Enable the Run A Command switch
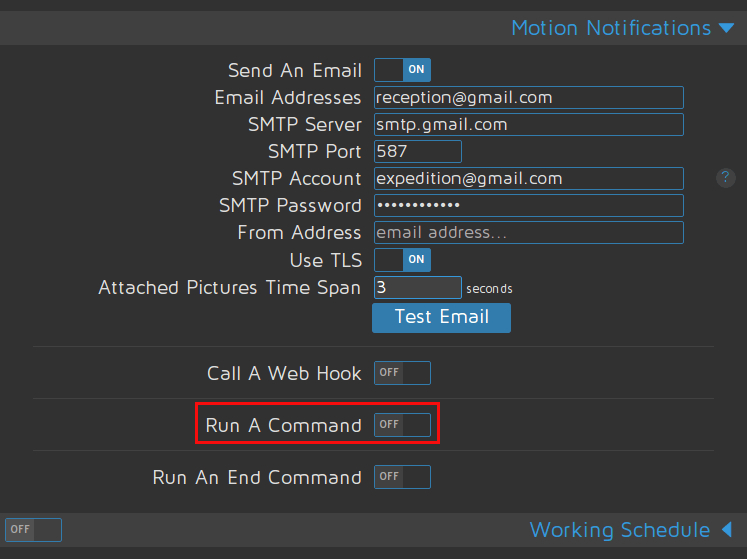Viewport: 747px width, 559px height. [403, 425]
